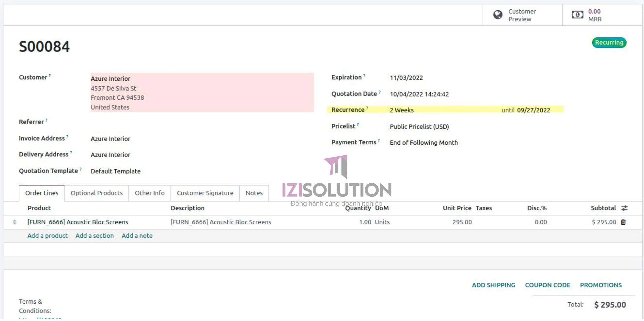The image size is (644, 321).
Task: Switch to the Notes tab
Action: pos(254,193)
